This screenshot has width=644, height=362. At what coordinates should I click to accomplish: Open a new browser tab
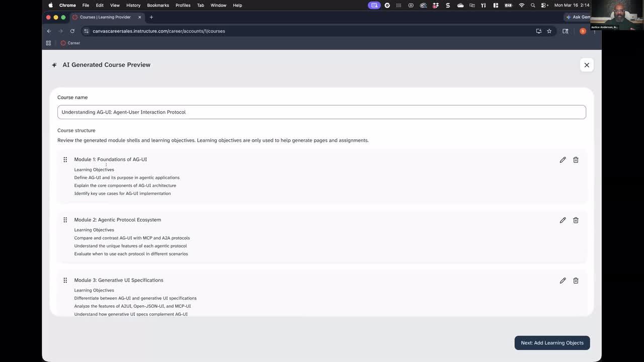pyautogui.click(x=151, y=17)
